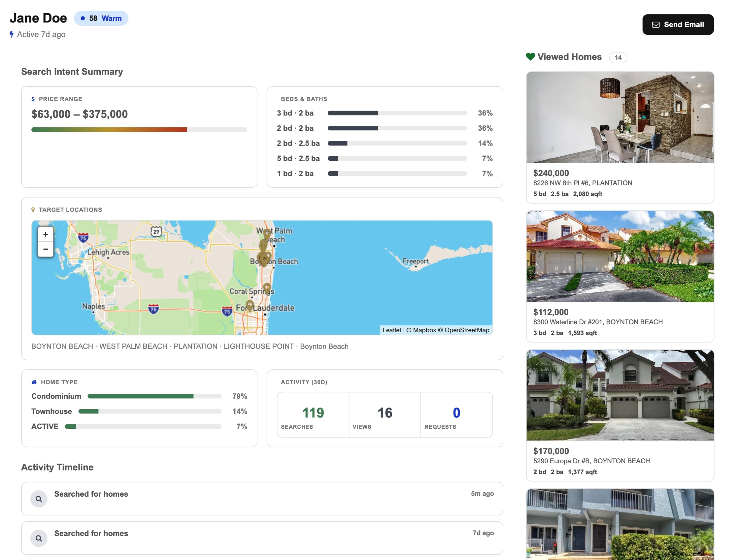Click the Coral Springs map marker
The image size is (737, 560).
(x=267, y=288)
